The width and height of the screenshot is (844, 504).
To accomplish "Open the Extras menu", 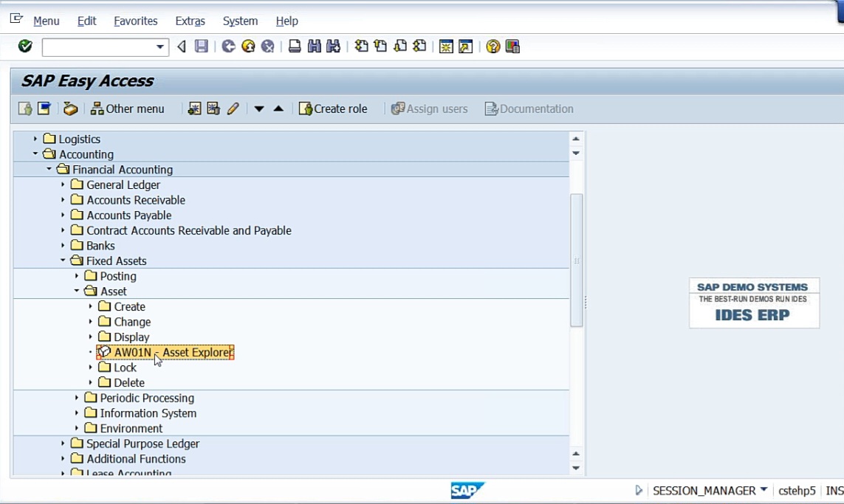I will 190,21.
